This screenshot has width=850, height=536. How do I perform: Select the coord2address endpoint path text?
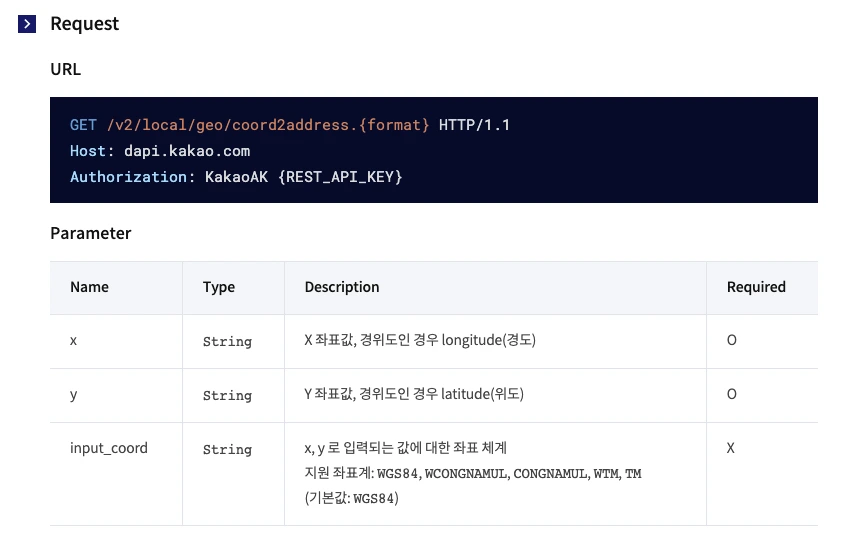[x=268, y=125]
